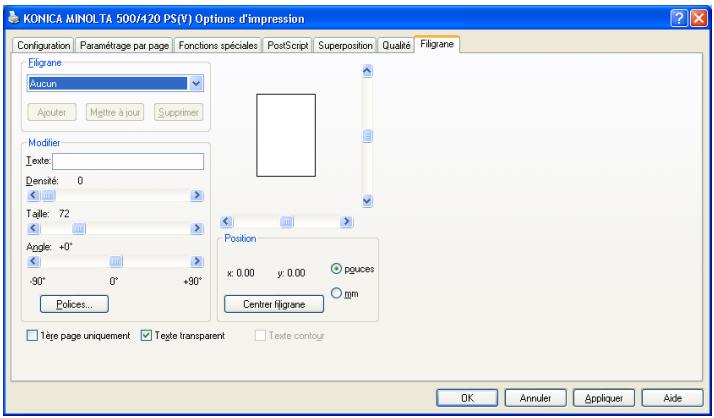
Task: Click the preview vertical scrollbar thumb
Action: tap(367, 136)
